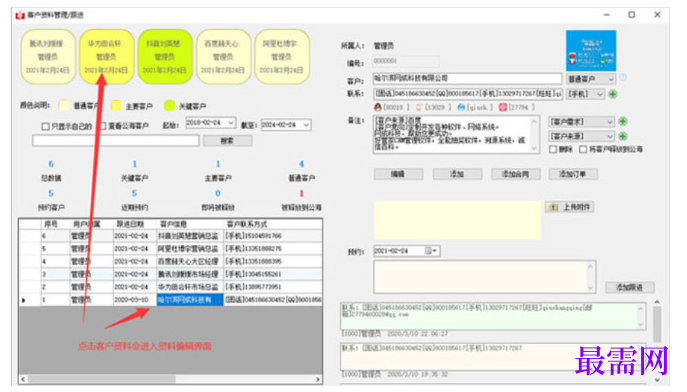Check the 将客户释放到公海 checkbox
The width and height of the screenshot is (687, 392).
[583, 149]
